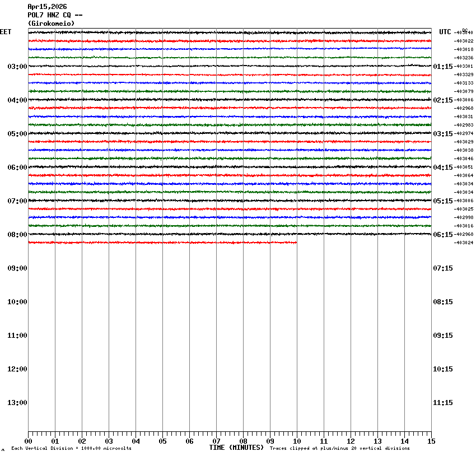476x456 pixels.
Task: Click minute 10 on the time axis
Action: tap(297, 441)
